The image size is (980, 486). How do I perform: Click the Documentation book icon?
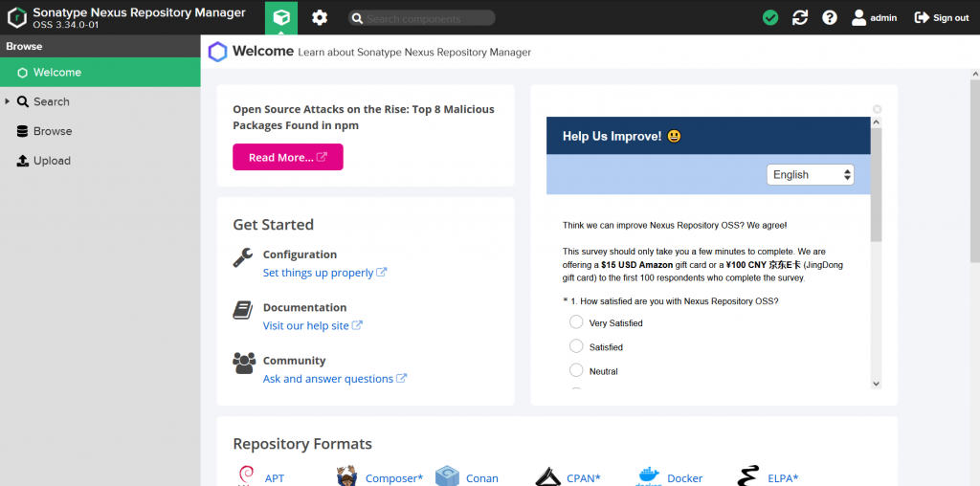click(243, 311)
